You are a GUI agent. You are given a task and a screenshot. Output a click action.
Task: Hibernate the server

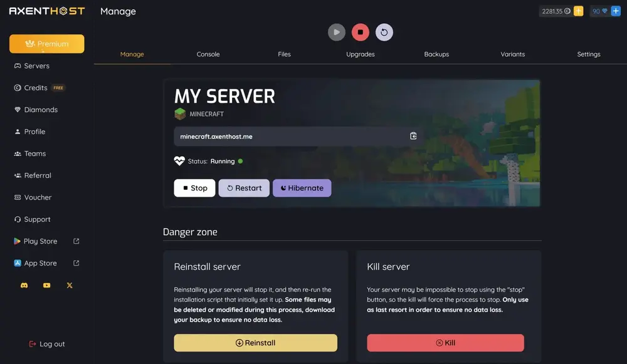302,187
